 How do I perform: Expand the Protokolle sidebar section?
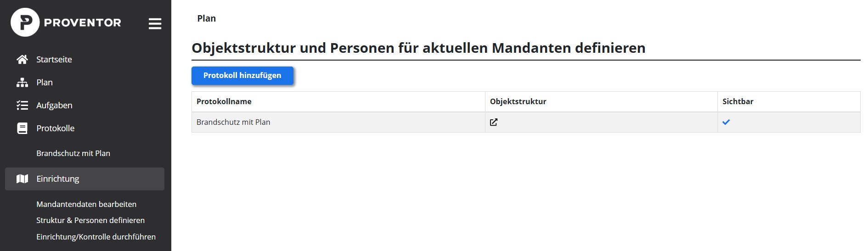coord(56,128)
